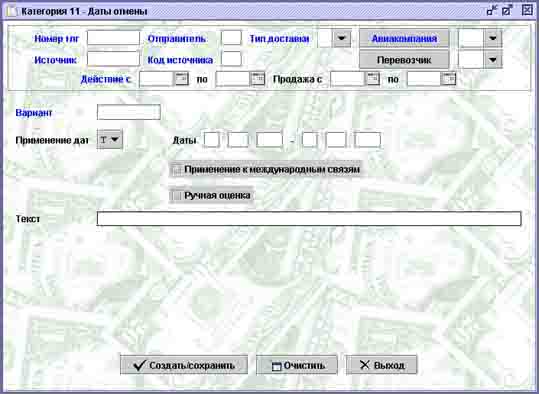539x394 pixels.
Task: Click the last Даты end field
Action: (367, 140)
